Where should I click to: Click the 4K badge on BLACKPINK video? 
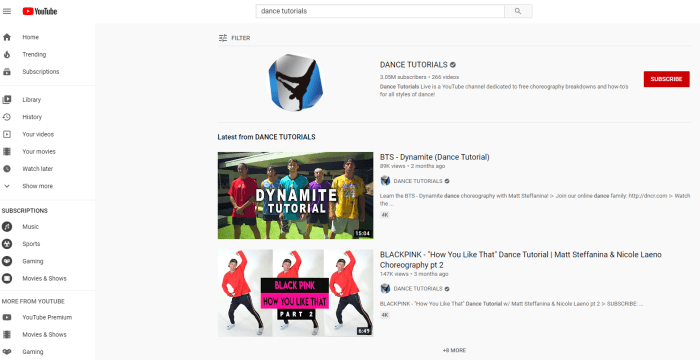click(x=385, y=315)
